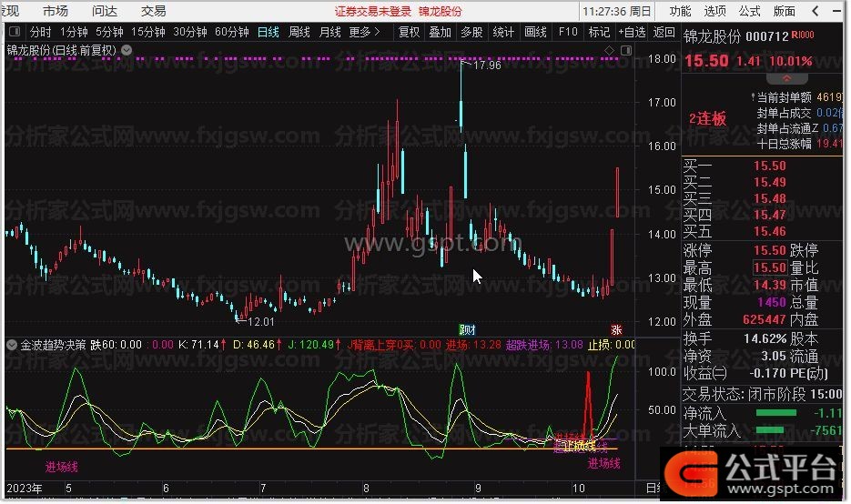Click the 画线 drawing button
Viewport: 851px width, 504px height.
coord(535,32)
